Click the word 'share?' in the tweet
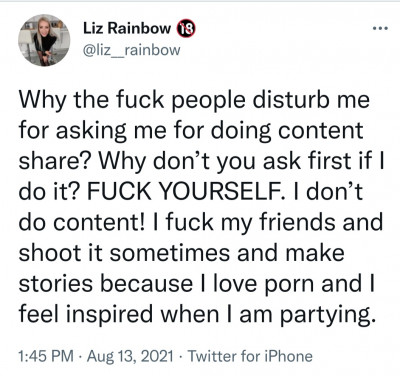This screenshot has width=400, height=376. [x=54, y=161]
